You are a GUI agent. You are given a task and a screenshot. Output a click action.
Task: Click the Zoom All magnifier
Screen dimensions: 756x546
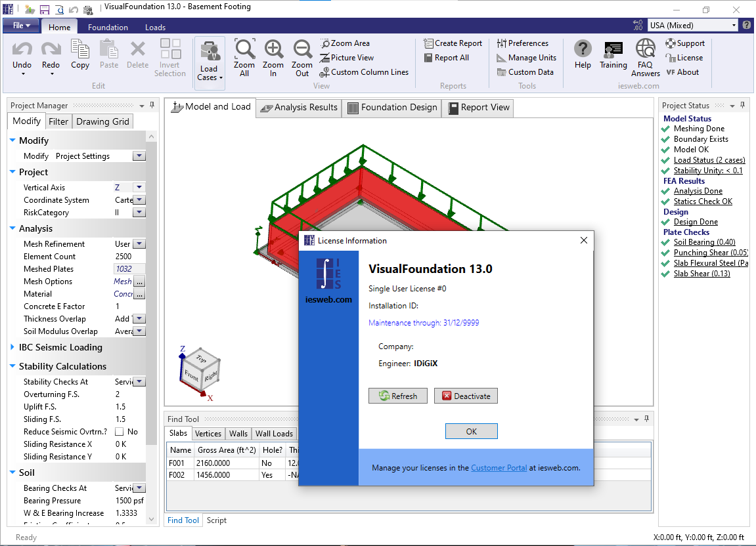244,49
